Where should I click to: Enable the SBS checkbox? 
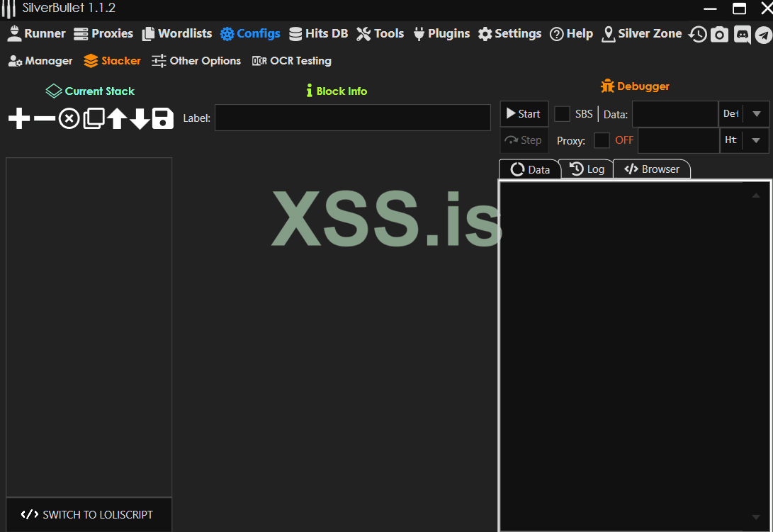pyautogui.click(x=562, y=114)
